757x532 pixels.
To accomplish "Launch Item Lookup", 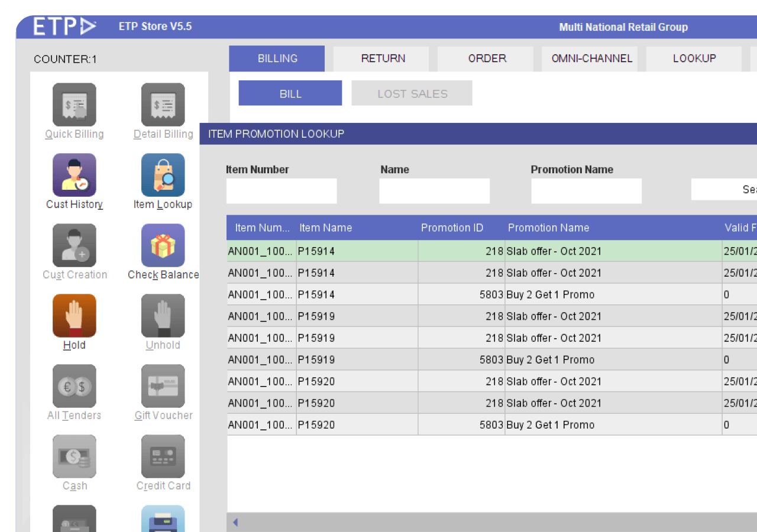I will click(163, 176).
